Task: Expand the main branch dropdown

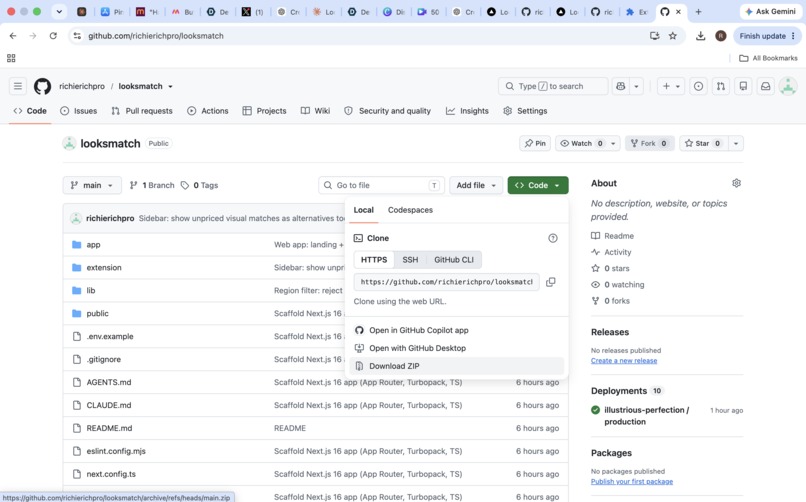Action: pos(92,185)
